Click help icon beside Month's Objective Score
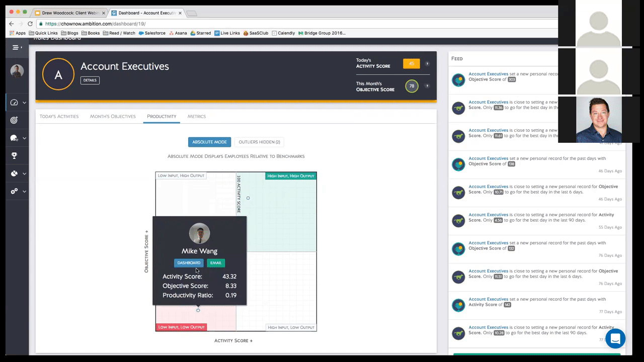644x362 pixels. click(427, 86)
